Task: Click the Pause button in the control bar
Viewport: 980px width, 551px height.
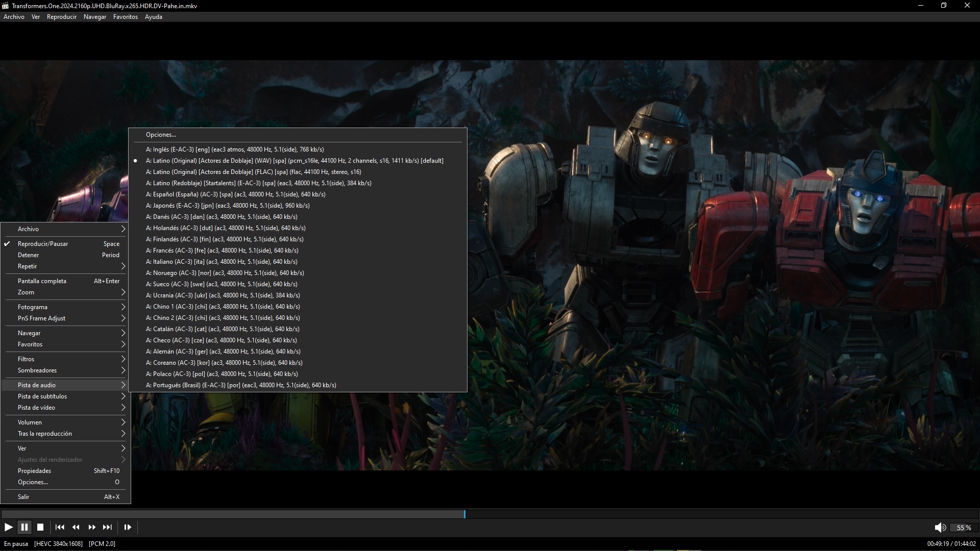Action: click(24, 527)
